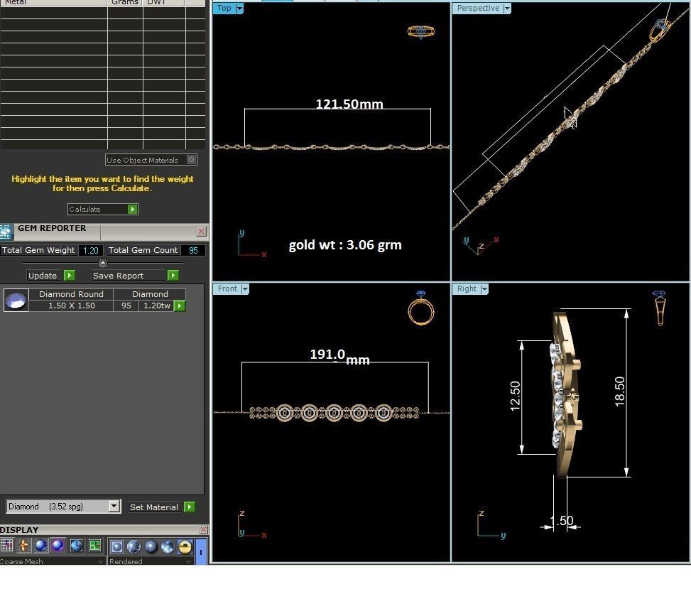Click the 1.20tw weight cell
Image resolution: width=691 pixels, height=616 pixels.
tap(157, 306)
